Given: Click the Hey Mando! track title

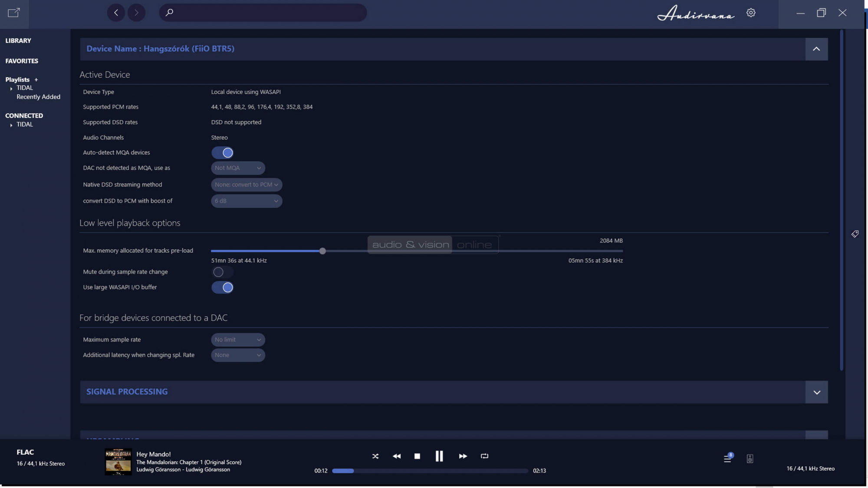Looking at the screenshot, I should point(154,454).
